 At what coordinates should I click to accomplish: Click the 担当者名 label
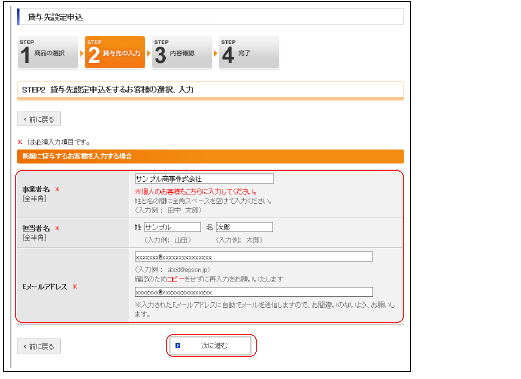tap(36, 228)
